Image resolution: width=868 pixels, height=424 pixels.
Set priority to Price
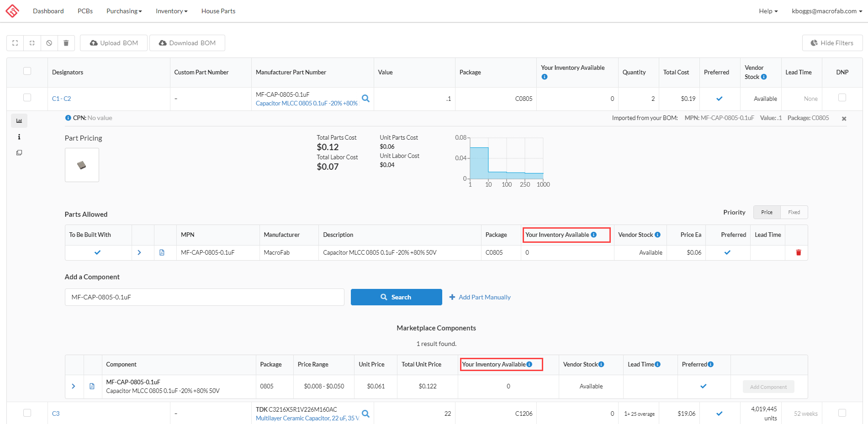[767, 212]
